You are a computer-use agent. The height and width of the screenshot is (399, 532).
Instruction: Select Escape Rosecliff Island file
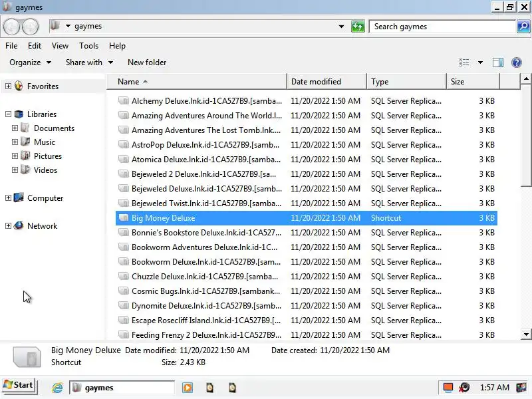pos(307,321)
